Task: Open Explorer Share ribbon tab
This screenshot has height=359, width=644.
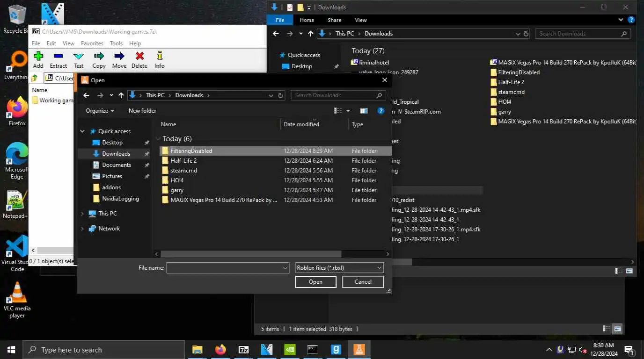Action: pos(334,20)
